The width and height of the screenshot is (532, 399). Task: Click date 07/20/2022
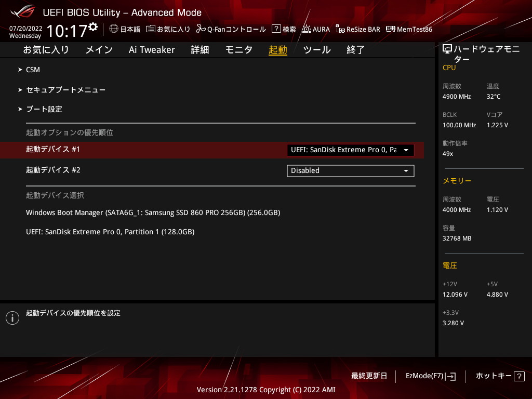[25, 29]
